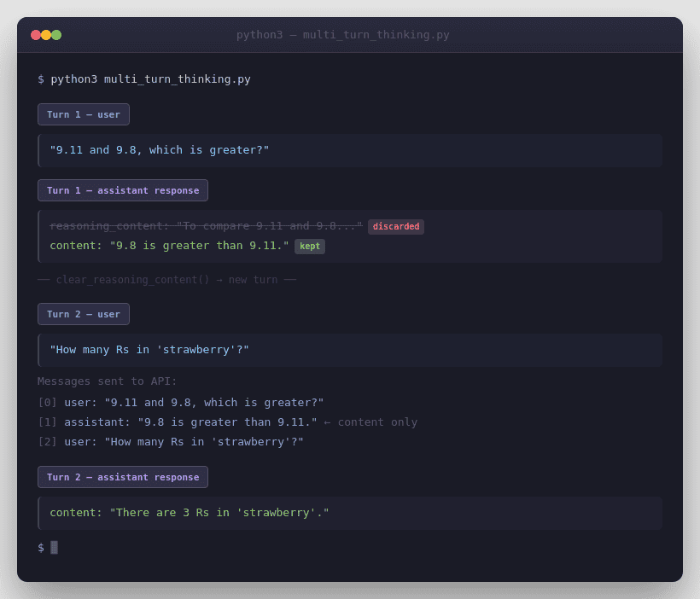Click the terminal cursor block
Viewport: 700px width, 599px height.
click(x=55, y=547)
